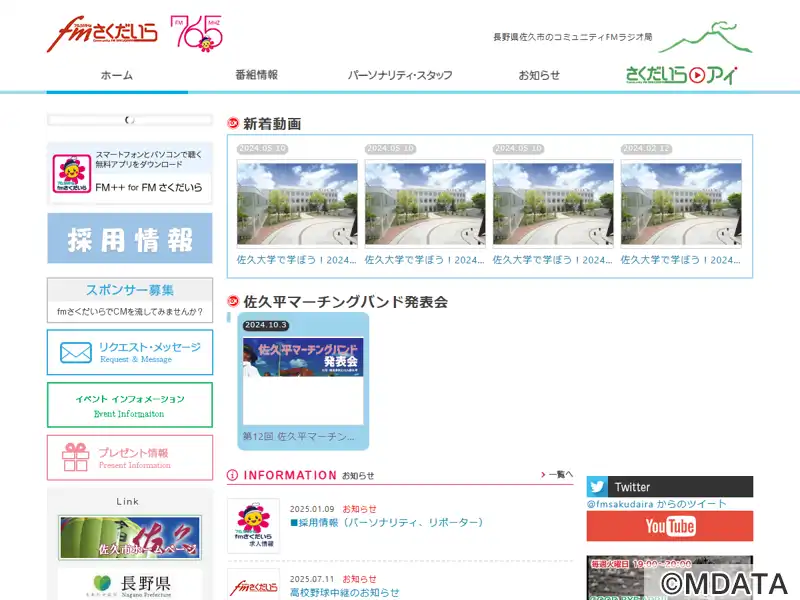Open the 2024.02.12 video's 佐久大学で学ぼう title link

(680, 260)
